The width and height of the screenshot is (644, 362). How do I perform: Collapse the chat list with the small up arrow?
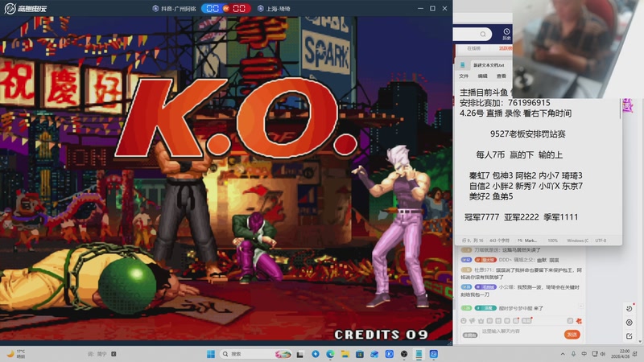[580, 306]
